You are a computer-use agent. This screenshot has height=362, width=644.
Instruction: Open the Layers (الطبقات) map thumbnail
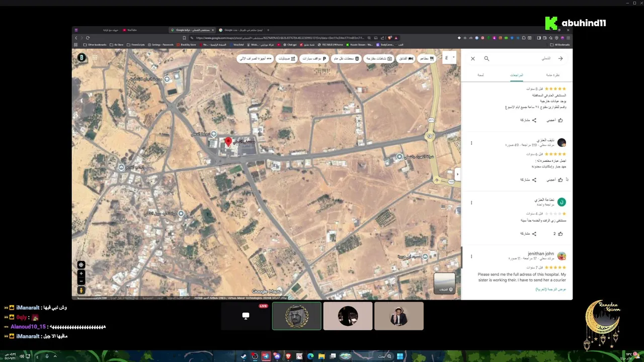click(444, 283)
